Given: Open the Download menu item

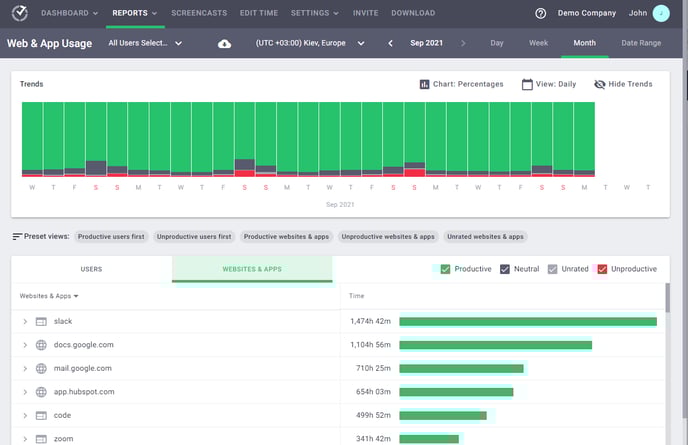Looking at the screenshot, I should (413, 13).
